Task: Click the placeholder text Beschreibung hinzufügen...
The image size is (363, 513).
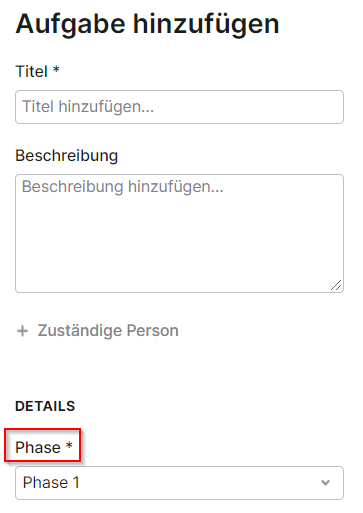Action: click(123, 187)
